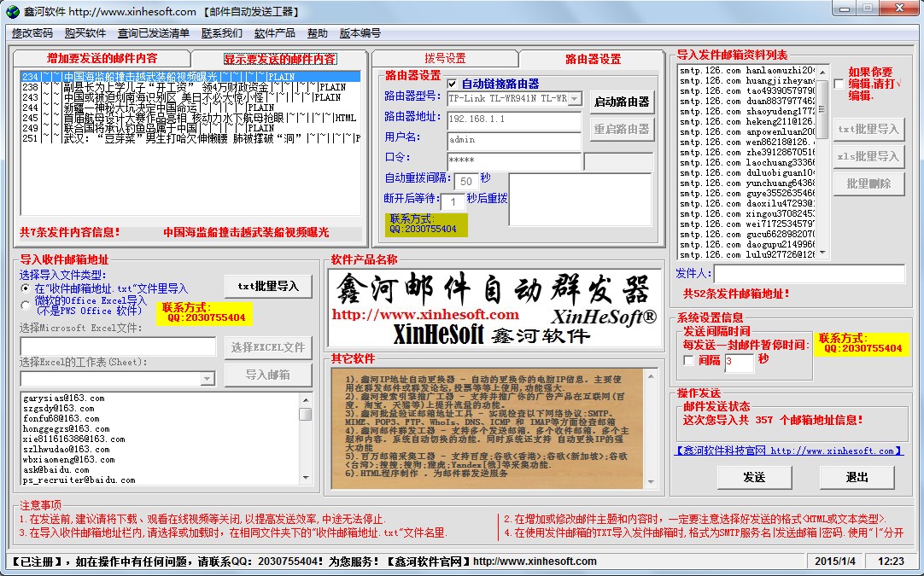Open the 版本编号 menu
Viewport: 924px width, 576px height.
pyautogui.click(x=360, y=33)
